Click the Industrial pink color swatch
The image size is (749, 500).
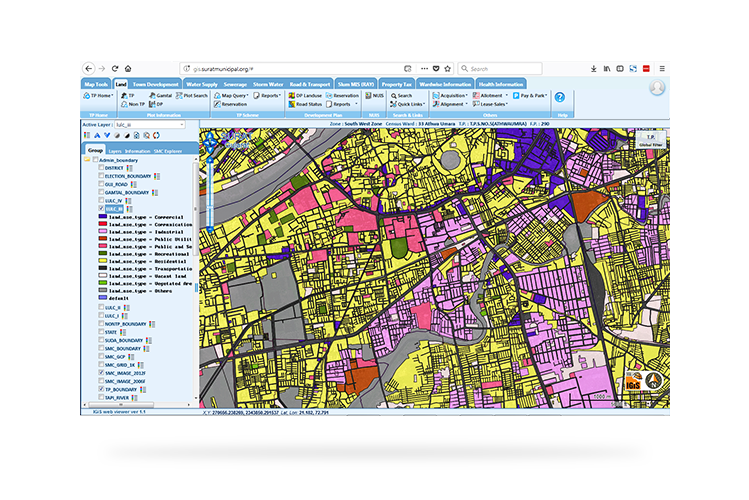pos(103,232)
